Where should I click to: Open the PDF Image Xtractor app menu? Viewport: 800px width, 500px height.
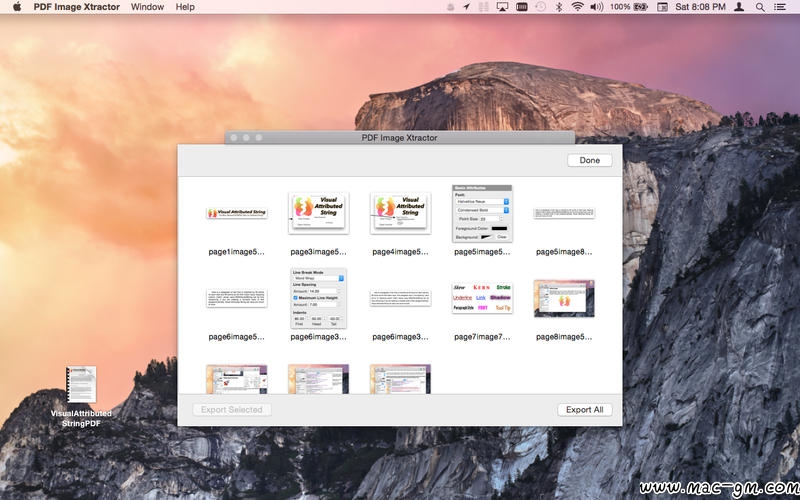pyautogui.click(x=77, y=7)
